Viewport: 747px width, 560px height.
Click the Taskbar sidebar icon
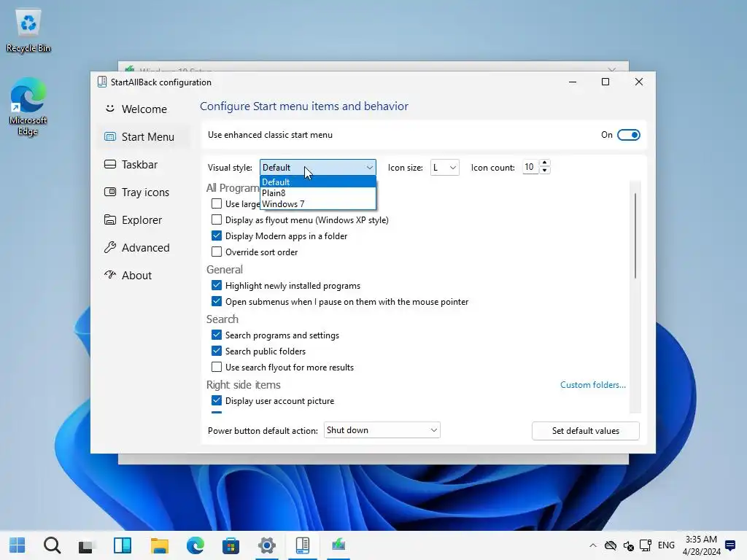click(x=110, y=164)
